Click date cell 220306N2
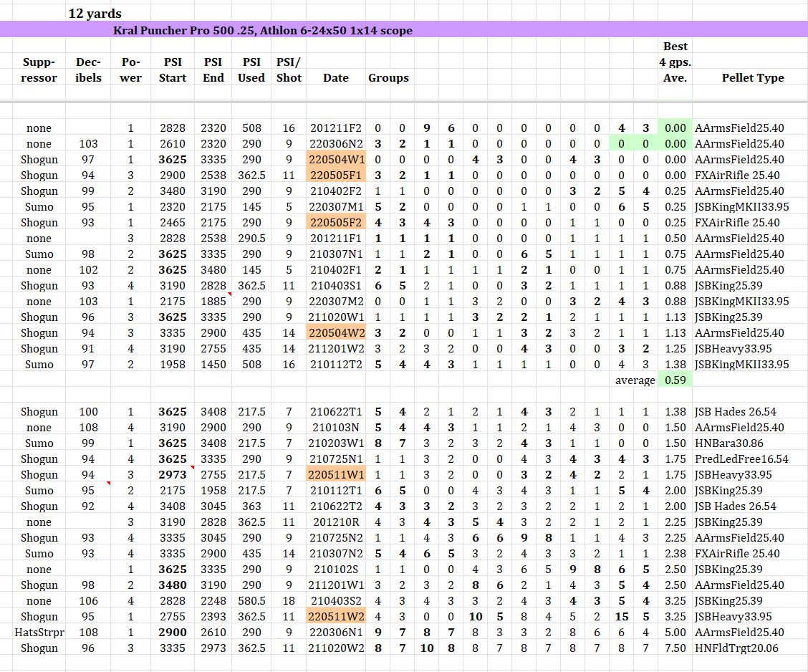Image resolution: width=808 pixels, height=672 pixels. 336,144
